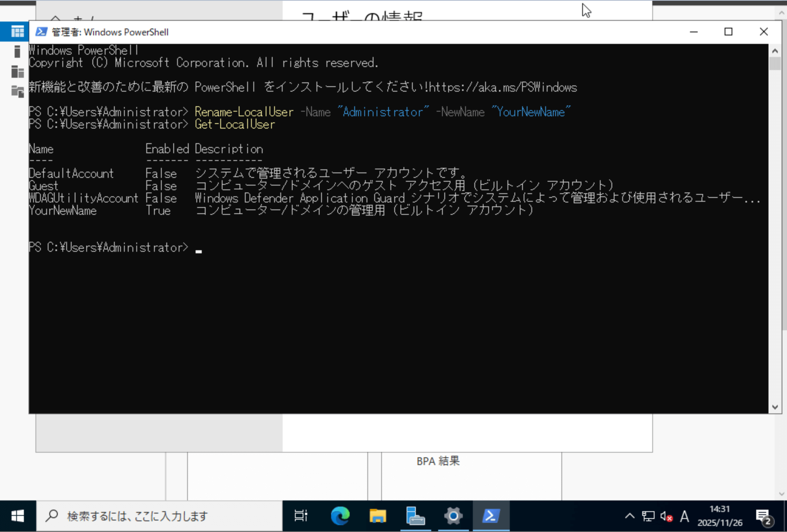Image resolution: width=787 pixels, height=532 pixels.
Task: Expand hidden system tray icons chevron
Action: pos(630,516)
